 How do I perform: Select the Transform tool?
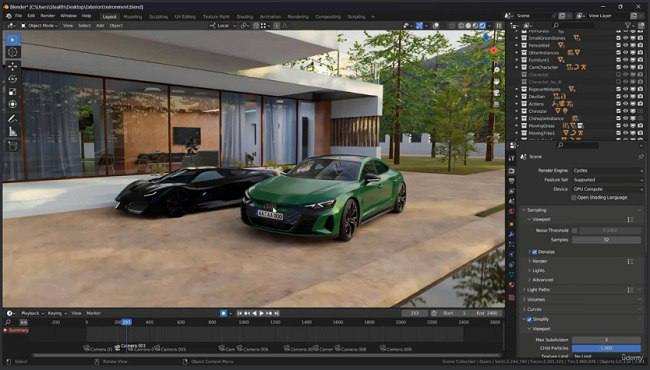12,104
